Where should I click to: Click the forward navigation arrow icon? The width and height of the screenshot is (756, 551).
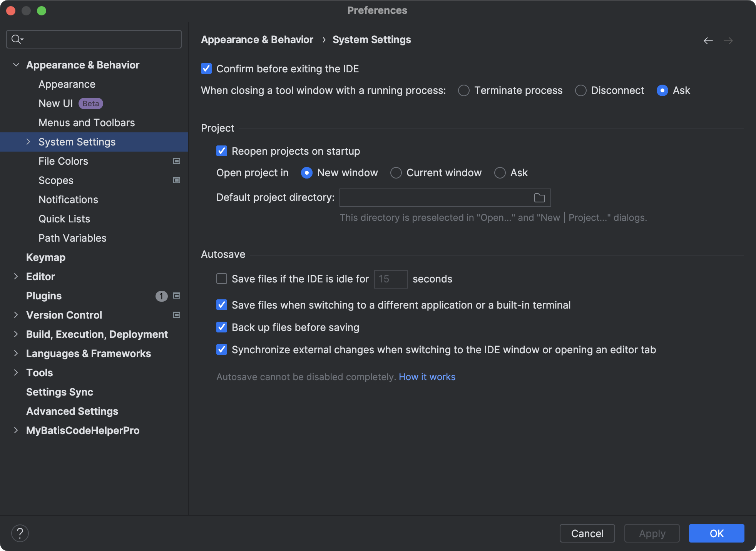728,41
